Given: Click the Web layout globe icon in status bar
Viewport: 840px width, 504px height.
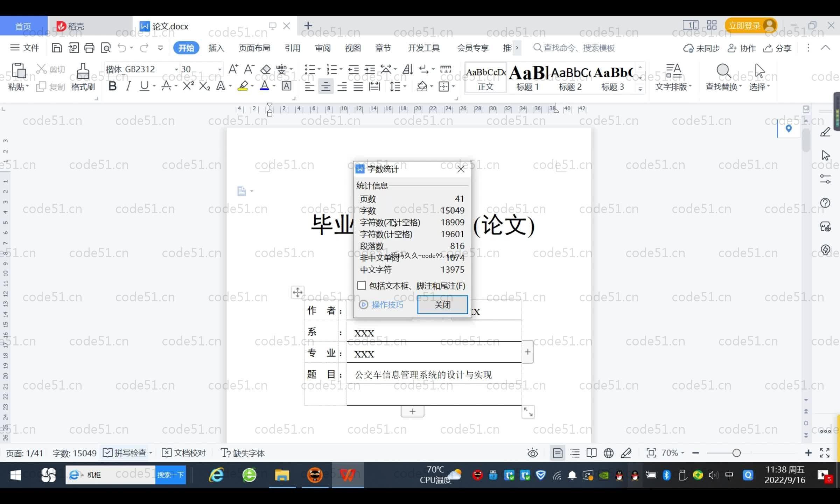Looking at the screenshot, I should [609, 453].
